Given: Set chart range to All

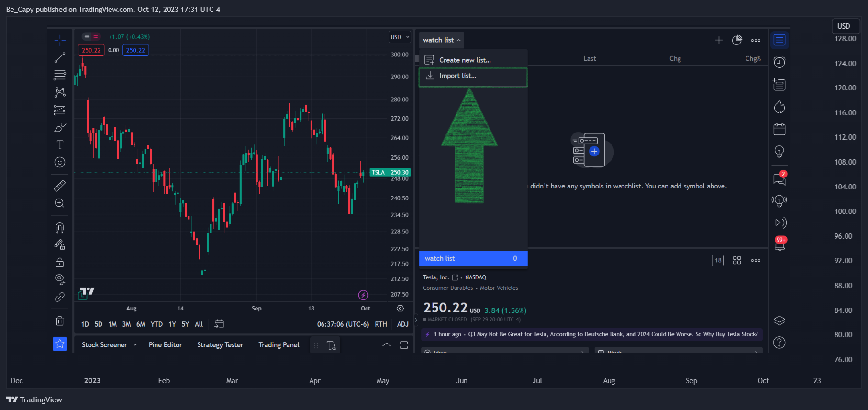Looking at the screenshot, I should click(x=199, y=324).
